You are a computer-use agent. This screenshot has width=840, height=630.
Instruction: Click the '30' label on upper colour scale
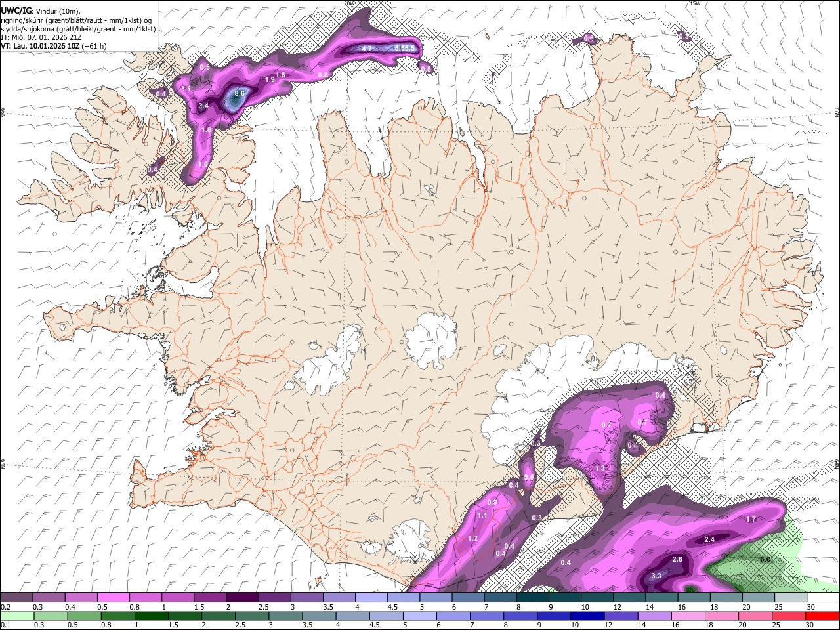click(x=811, y=607)
